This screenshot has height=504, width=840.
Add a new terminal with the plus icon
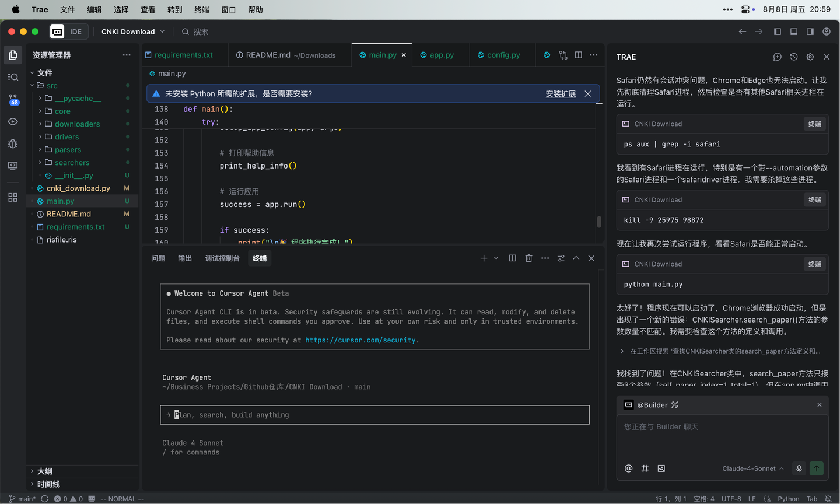(484, 258)
